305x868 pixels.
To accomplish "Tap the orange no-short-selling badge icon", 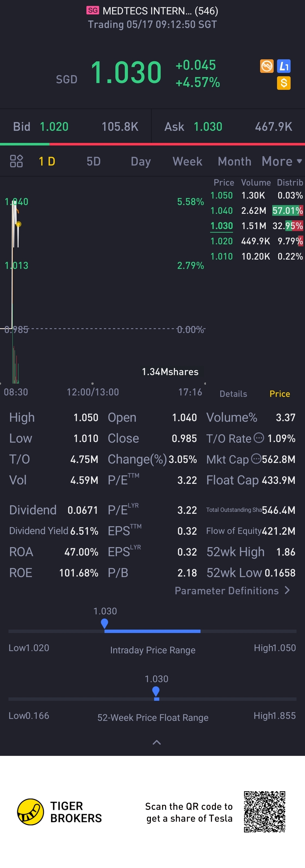I will [x=267, y=66].
